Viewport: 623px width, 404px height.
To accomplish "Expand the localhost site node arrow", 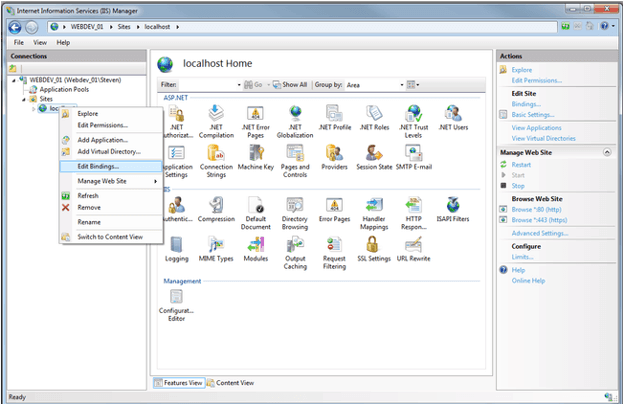I will pos(34,108).
